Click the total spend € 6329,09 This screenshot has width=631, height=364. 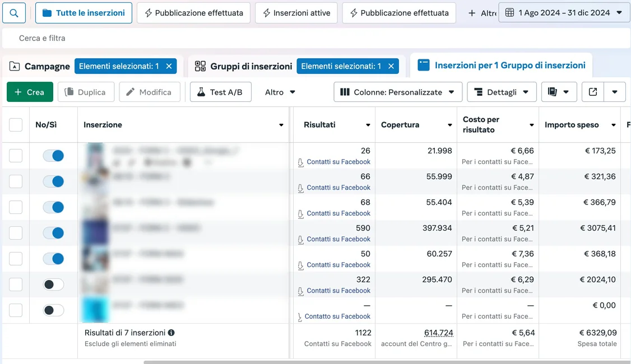coord(597,333)
